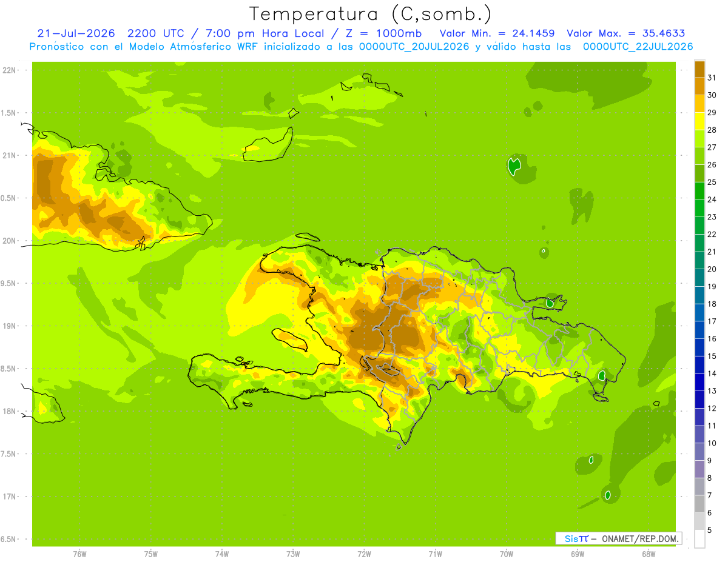Click the "76W" longitude label
This screenshot has height=562, width=728.
79,554
